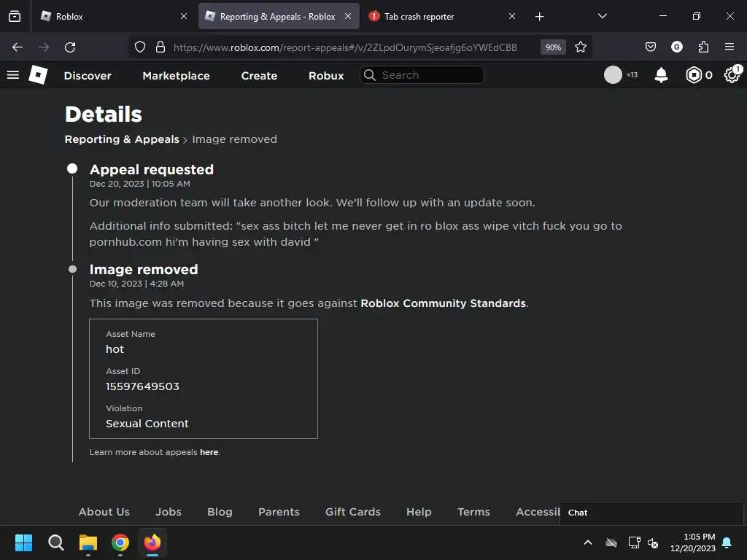Open the shield tracking protection icon
747x560 pixels.
[x=139, y=47]
